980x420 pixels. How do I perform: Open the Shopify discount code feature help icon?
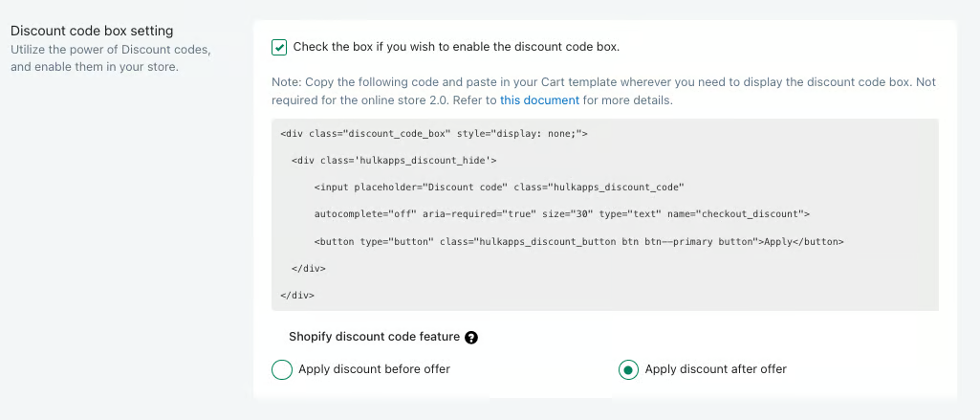click(x=472, y=338)
